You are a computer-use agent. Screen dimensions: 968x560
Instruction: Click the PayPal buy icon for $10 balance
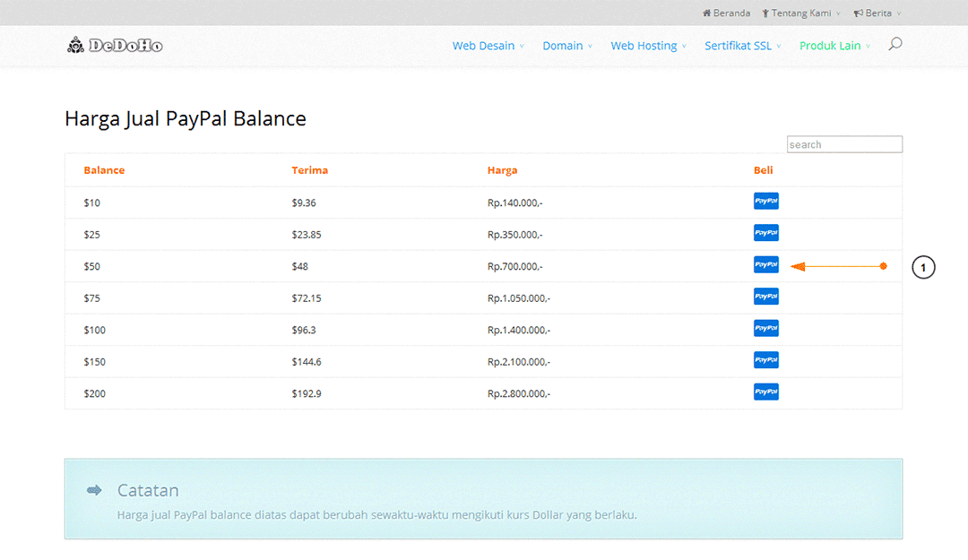click(765, 202)
